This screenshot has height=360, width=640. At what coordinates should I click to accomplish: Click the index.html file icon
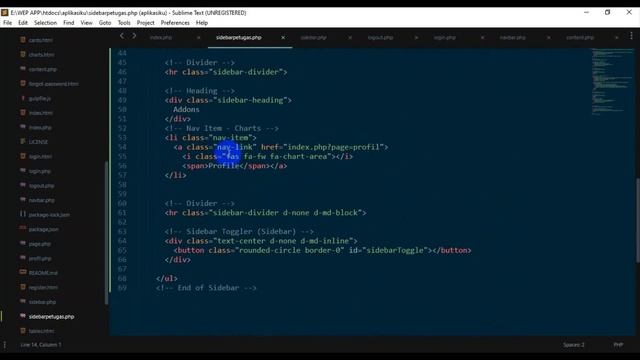23,112
